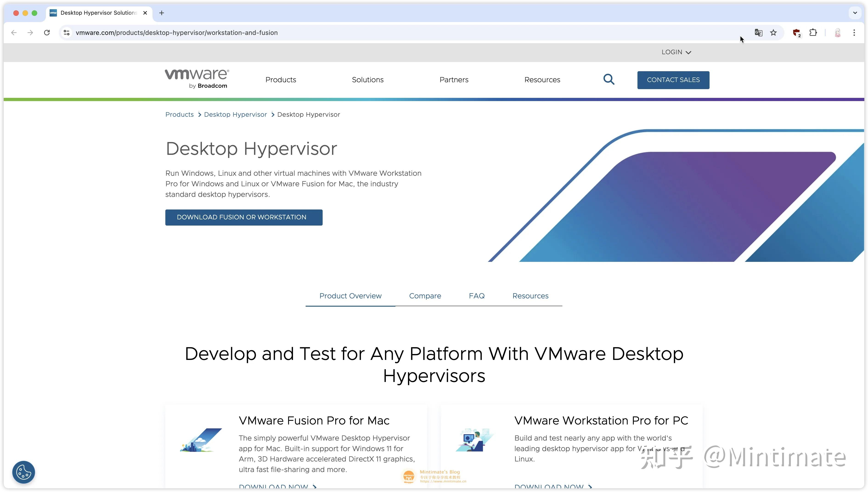Select the Products menu item
Image resolution: width=868 pixels, height=492 pixels.
(x=280, y=80)
